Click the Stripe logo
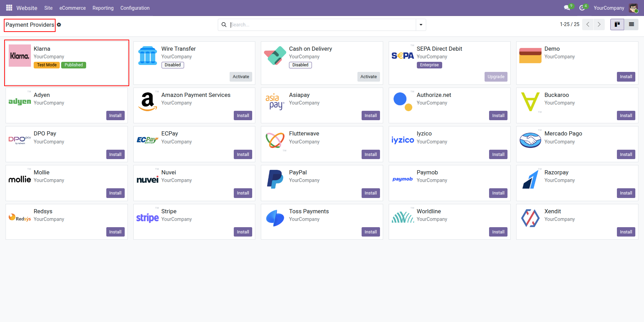Viewport: 644px width, 322px height. (148, 218)
